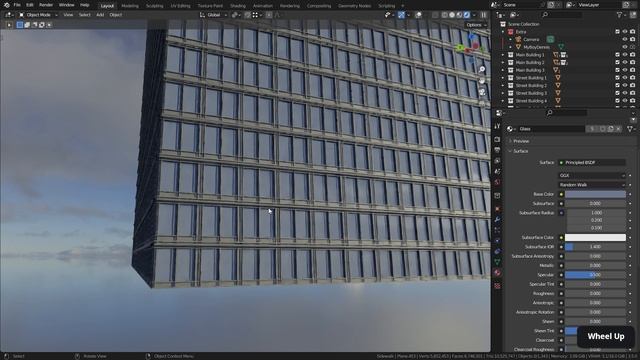Open the Blender logo menu
The width and height of the screenshot is (640, 360).
click(7, 5)
